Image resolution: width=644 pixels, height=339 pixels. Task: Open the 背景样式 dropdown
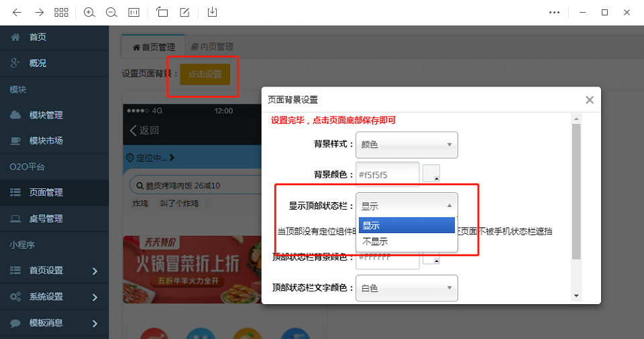click(x=407, y=145)
